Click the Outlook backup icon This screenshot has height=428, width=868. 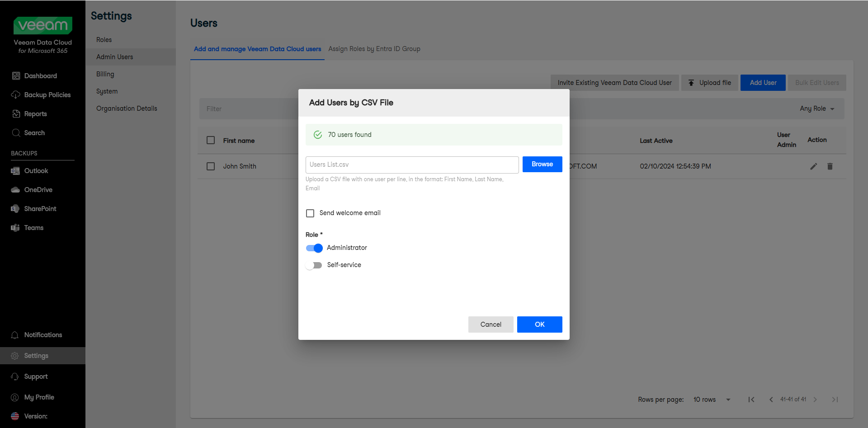click(15, 171)
